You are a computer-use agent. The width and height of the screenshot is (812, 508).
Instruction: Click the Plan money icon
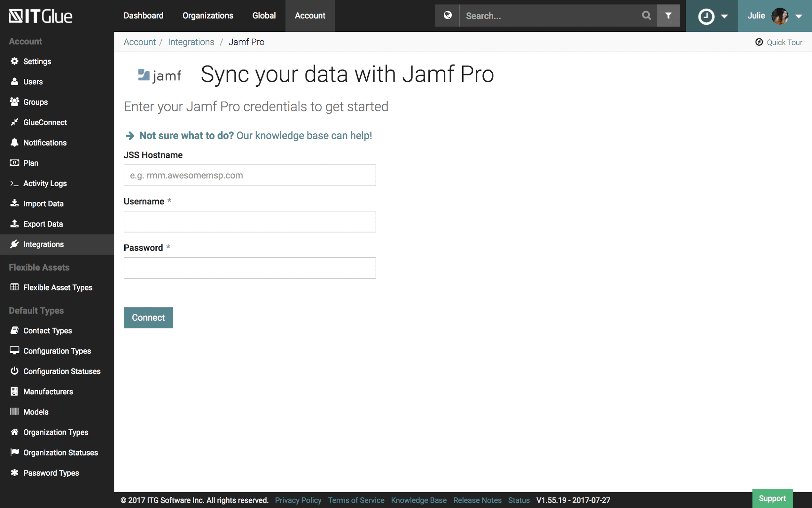14,163
